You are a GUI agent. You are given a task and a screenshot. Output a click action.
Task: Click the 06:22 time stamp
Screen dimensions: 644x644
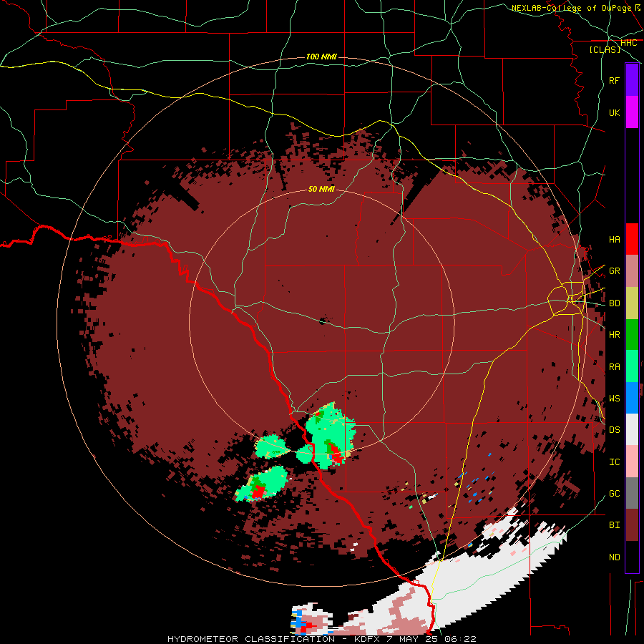click(462, 639)
